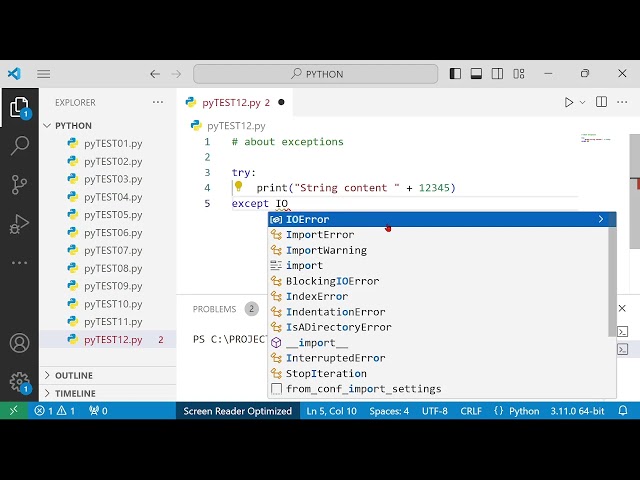Open the hamburger application menu

(x=44, y=74)
